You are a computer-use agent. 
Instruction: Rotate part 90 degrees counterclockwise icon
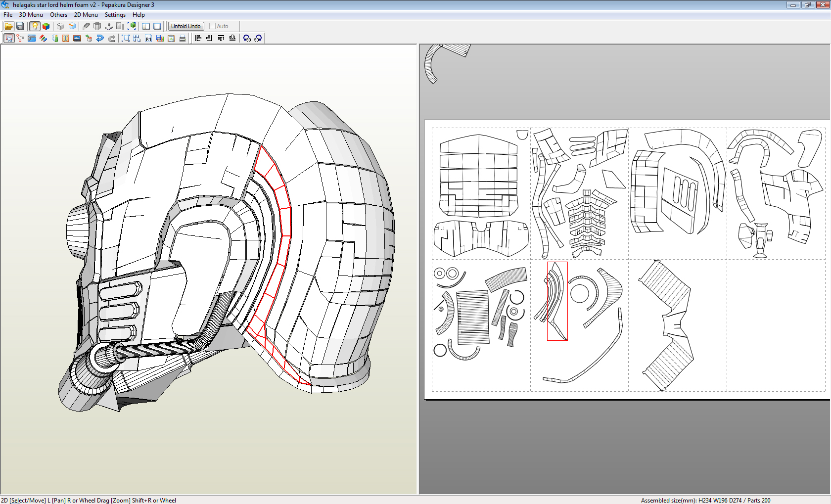(247, 38)
